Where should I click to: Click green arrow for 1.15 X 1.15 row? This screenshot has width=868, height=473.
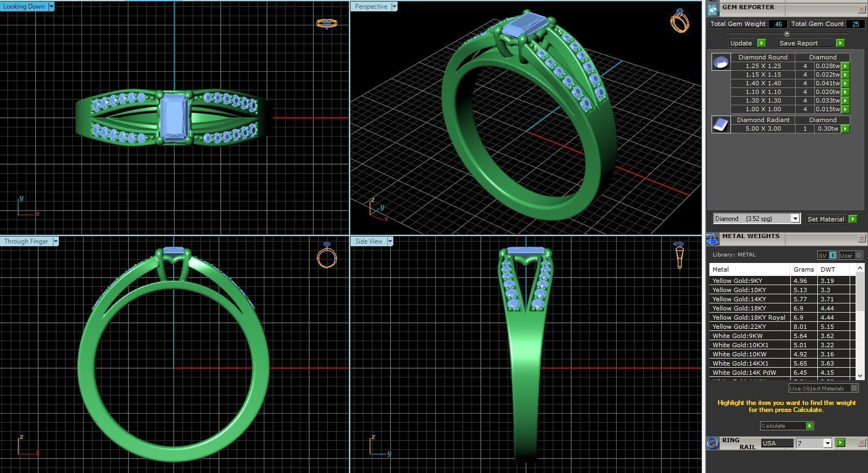[x=845, y=75]
